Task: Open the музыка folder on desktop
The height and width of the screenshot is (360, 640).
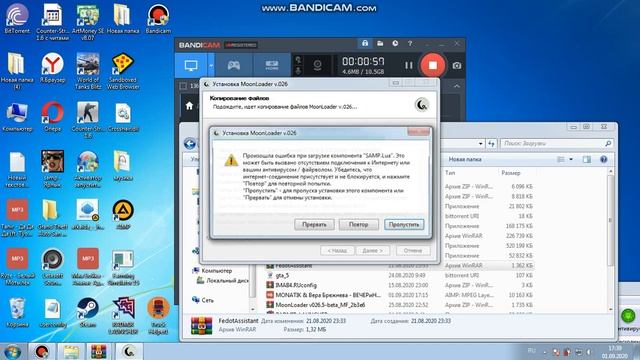Action: 123,166
